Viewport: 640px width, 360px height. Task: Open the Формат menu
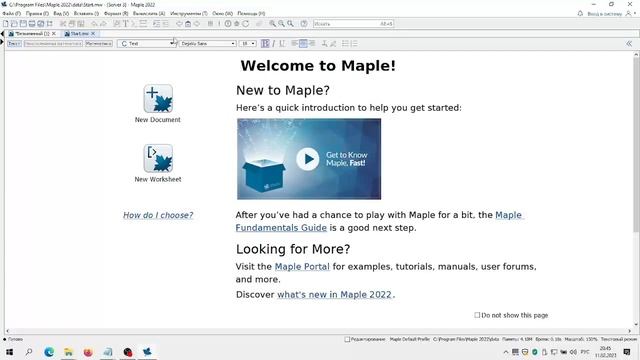point(116,13)
